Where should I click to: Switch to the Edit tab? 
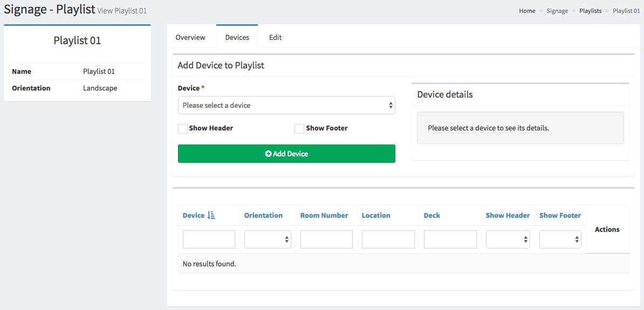[276, 37]
